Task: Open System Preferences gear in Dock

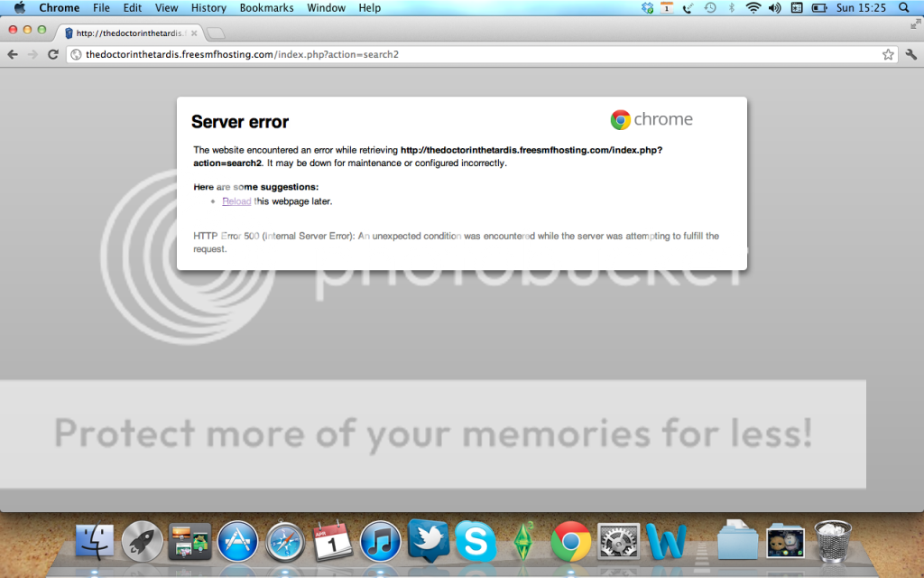Action: pyautogui.click(x=619, y=542)
